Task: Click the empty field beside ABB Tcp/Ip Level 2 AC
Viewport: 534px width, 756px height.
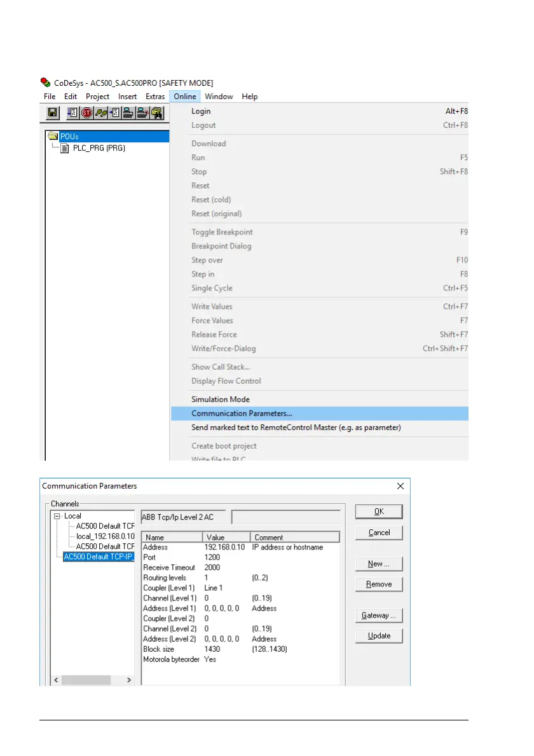Action: coord(286,517)
